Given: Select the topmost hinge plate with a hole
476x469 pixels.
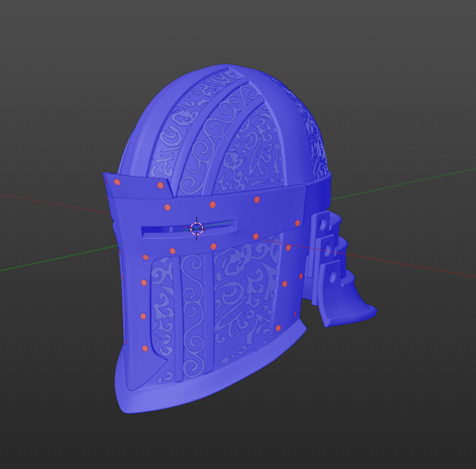Looking at the screenshot, I should click(322, 224).
